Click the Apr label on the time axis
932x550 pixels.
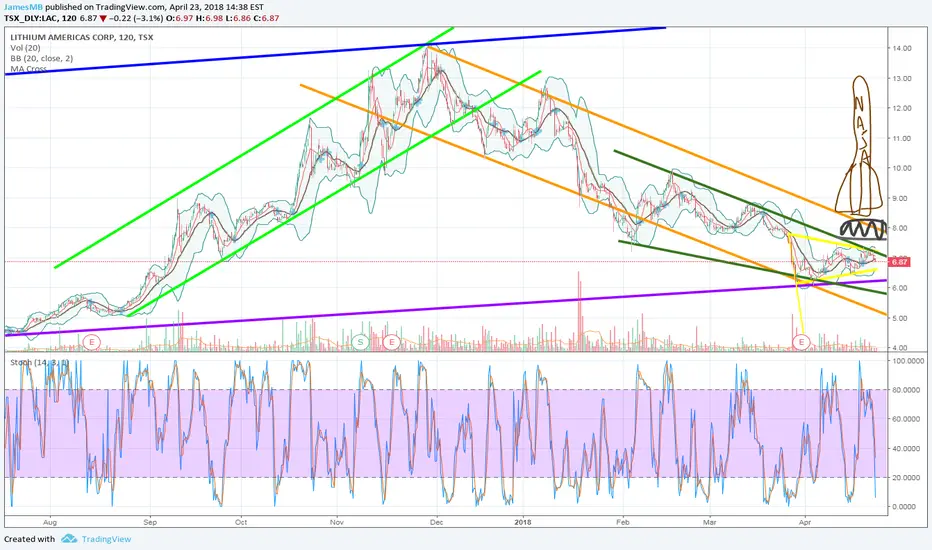pos(805,523)
